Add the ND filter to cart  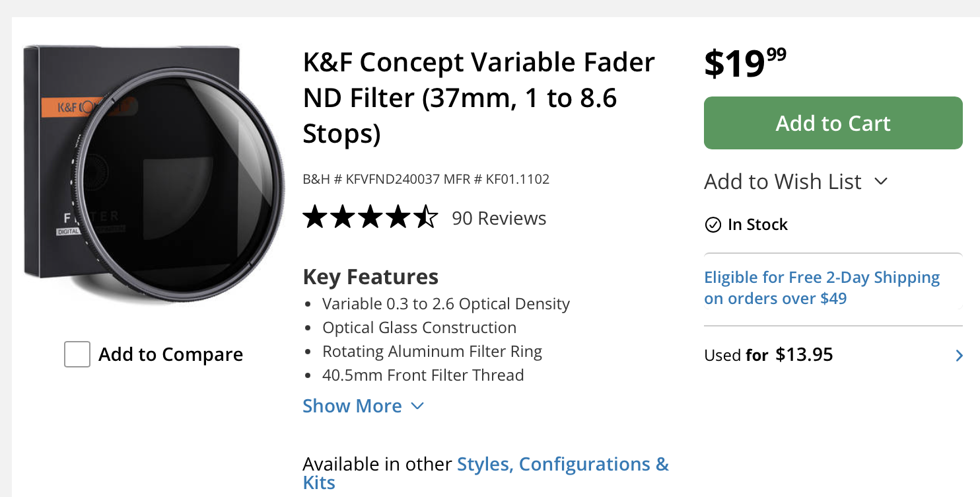pyautogui.click(x=833, y=123)
